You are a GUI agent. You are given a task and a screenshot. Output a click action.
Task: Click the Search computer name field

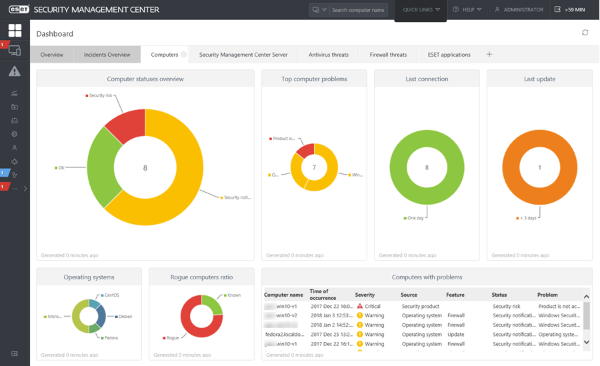point(358,10)
